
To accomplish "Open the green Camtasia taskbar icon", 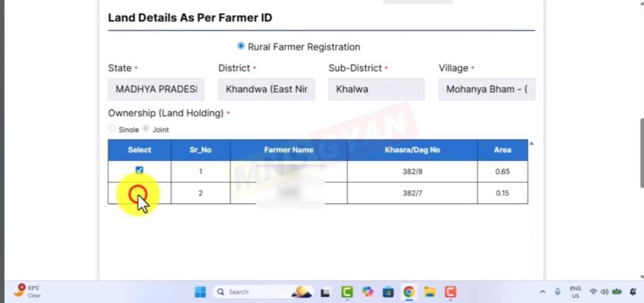I will pyautogui.click(x=347, y=292).
